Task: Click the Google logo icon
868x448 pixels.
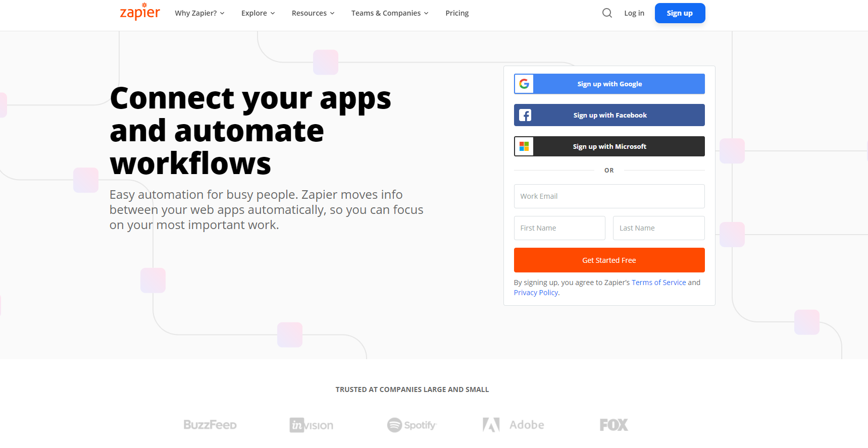Action: [524, 84]
